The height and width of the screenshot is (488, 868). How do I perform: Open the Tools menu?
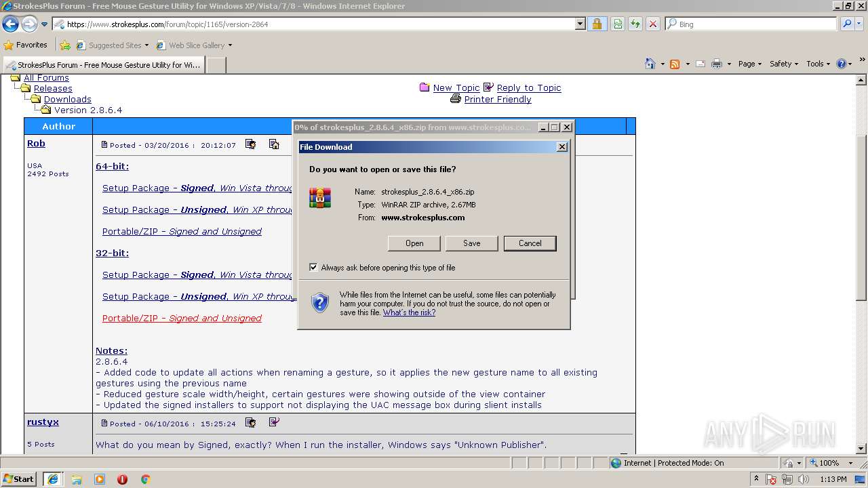click(x=818, y=64)
